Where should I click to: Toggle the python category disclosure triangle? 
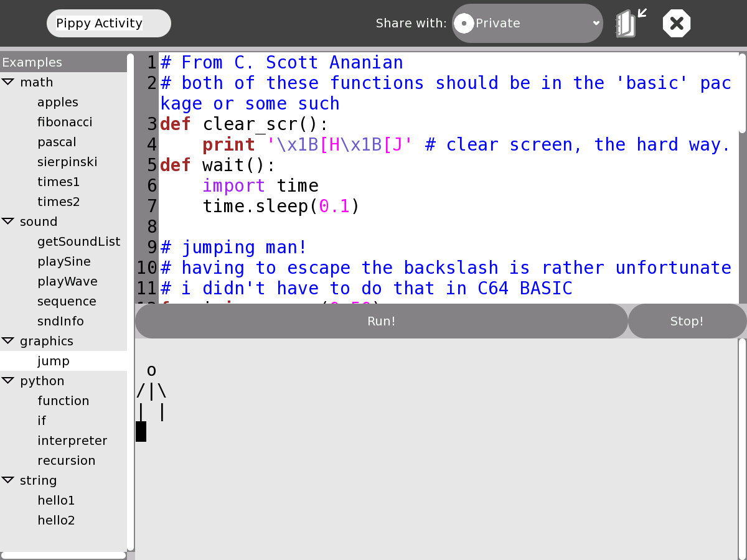(x=7, y=381)
